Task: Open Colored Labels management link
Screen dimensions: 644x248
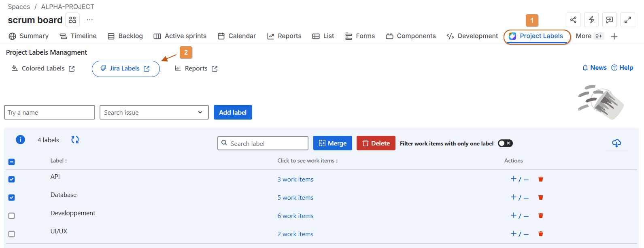Action: pyautogui.click(x=43, y=68)
